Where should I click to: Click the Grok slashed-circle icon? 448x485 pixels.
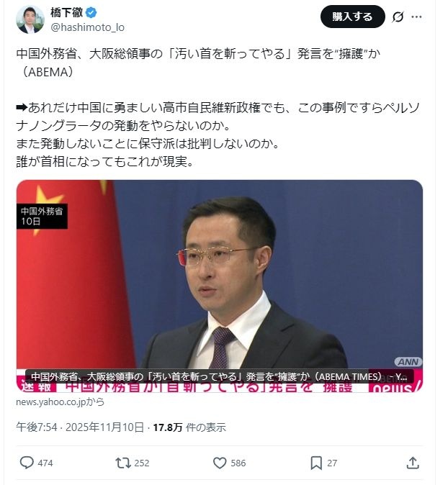398,17
